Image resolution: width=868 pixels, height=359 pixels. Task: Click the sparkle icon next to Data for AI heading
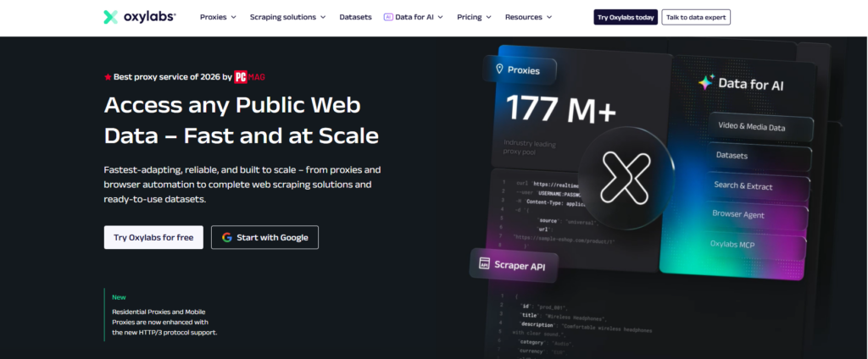(x=706, y=82)
